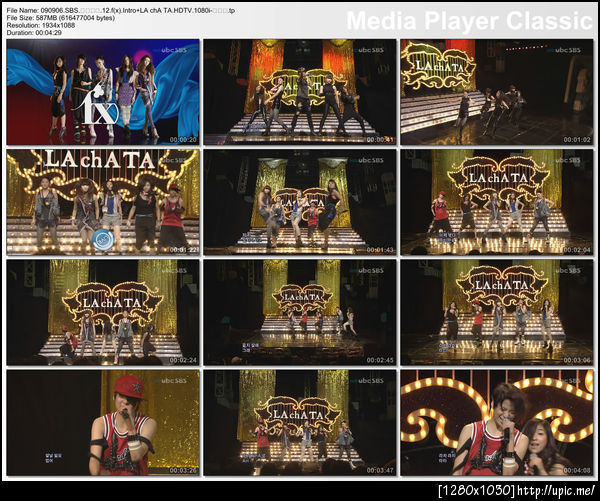Click the thumbnail timestamped 00:03:26

click(x=103, y=423)
